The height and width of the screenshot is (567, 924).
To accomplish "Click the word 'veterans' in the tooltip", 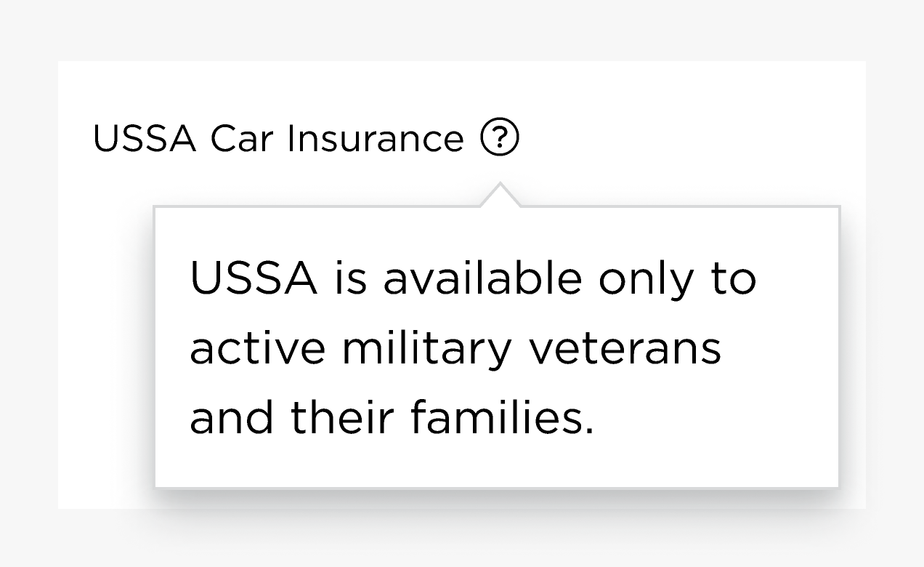I will [625, 348].
